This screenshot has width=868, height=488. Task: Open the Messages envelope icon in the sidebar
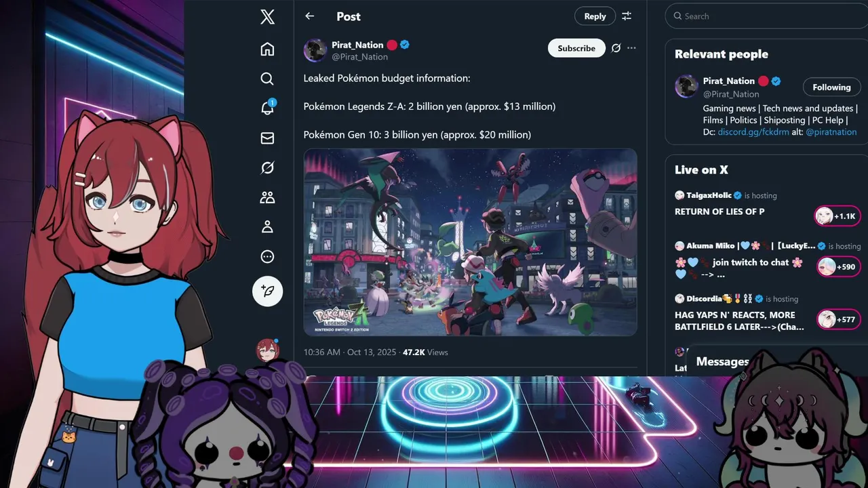coord(267,138)
